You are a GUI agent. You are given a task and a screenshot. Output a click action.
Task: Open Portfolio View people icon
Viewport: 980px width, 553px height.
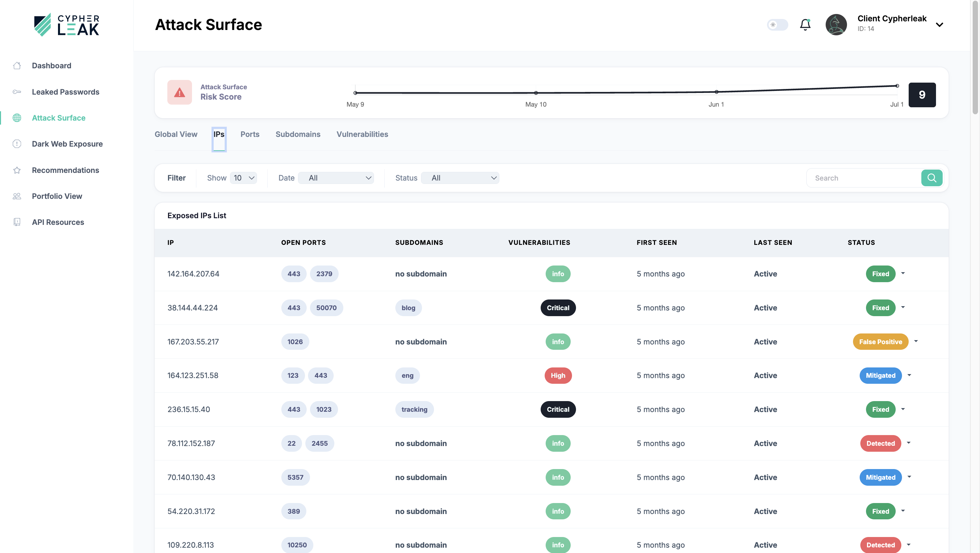click(x=17, y=196)
